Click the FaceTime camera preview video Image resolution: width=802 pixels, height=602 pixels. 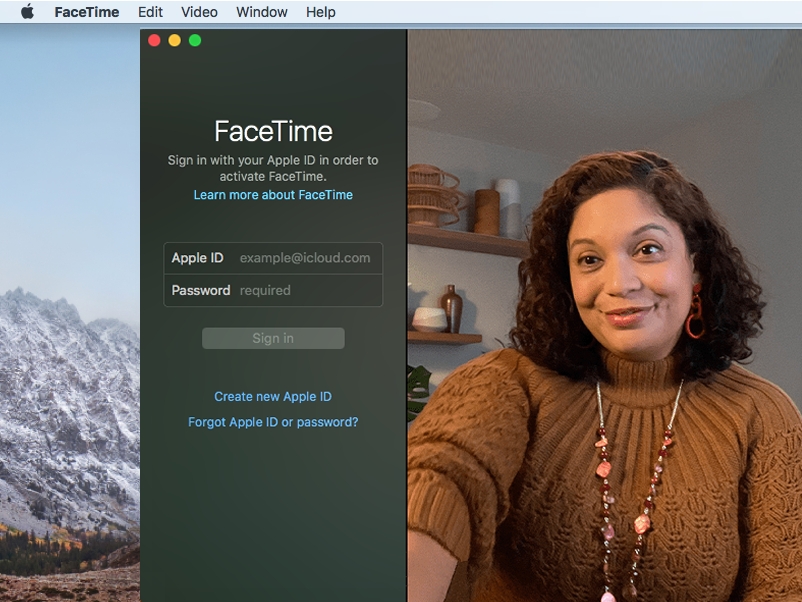605,316
